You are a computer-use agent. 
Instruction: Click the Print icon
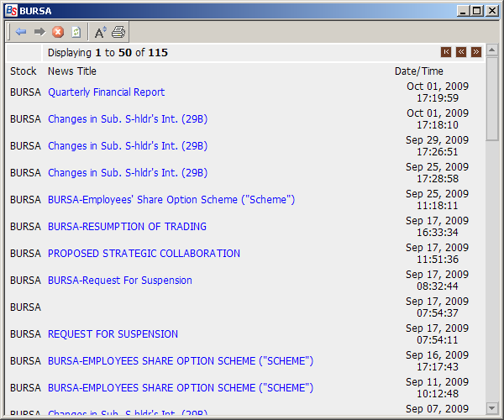click(x=118, y=32)
